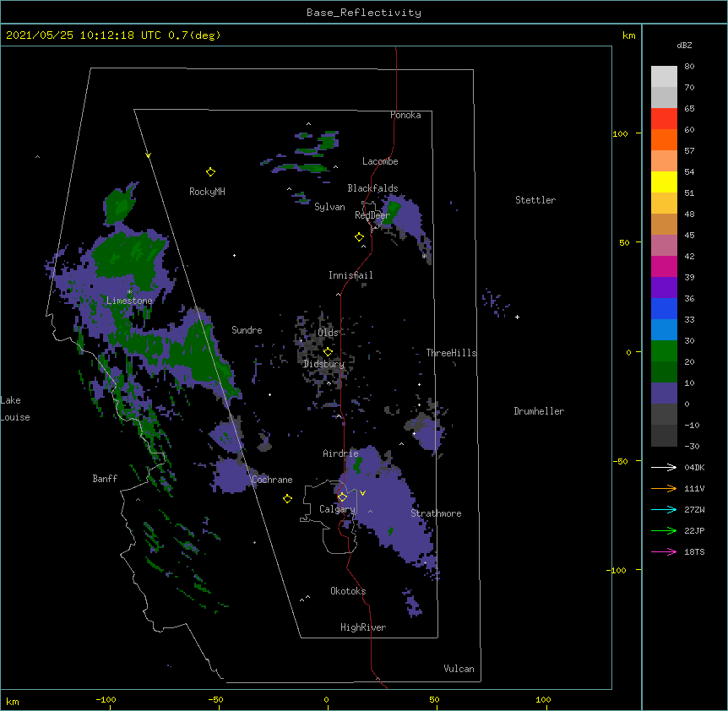Click the RockyMH label
The width and height of the screenshot is (728, 711).
click(x=207, y=192)
